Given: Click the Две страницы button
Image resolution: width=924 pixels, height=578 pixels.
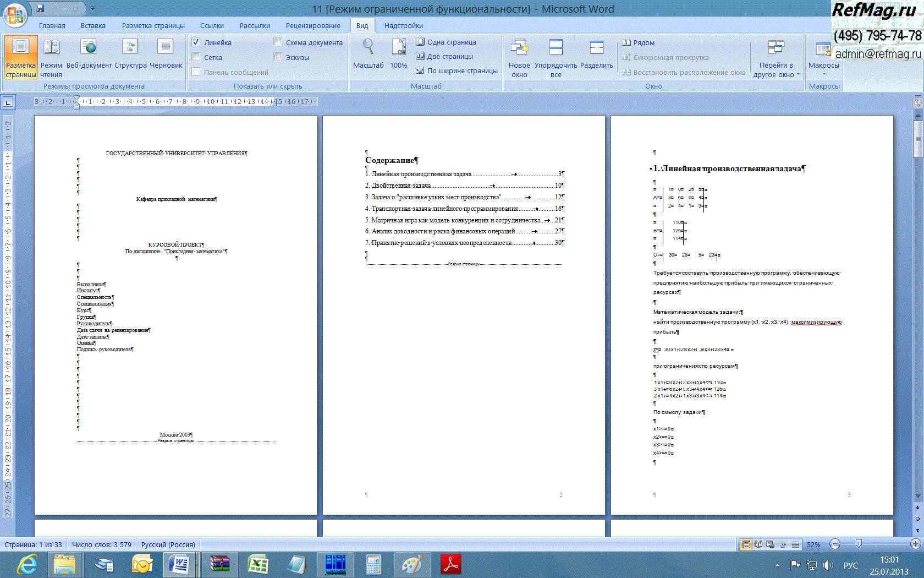Looking at the screenshot, I should (x=444, y=56).
